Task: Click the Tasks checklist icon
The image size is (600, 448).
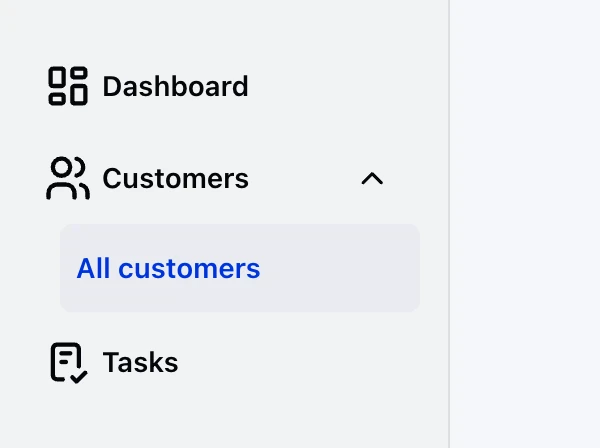Action: click(68, 362)
